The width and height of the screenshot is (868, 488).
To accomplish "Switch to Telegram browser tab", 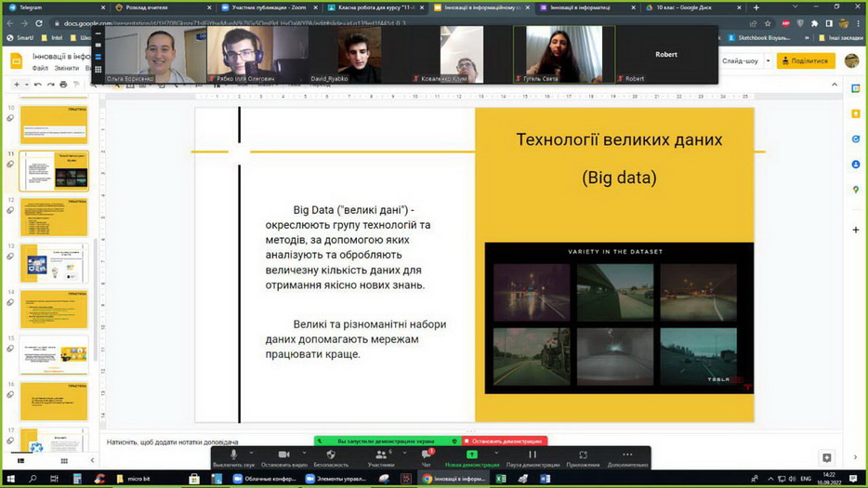I will point(56,7).
